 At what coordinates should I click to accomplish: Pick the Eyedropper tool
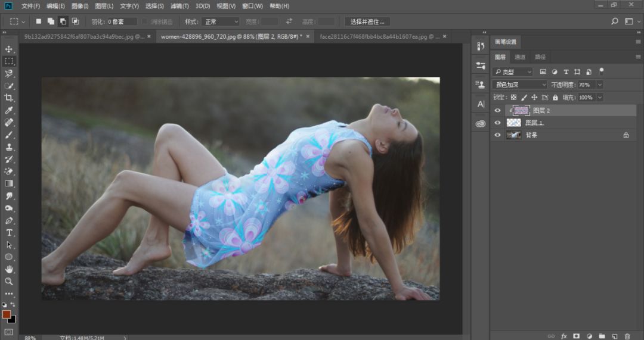pos(9,110)
